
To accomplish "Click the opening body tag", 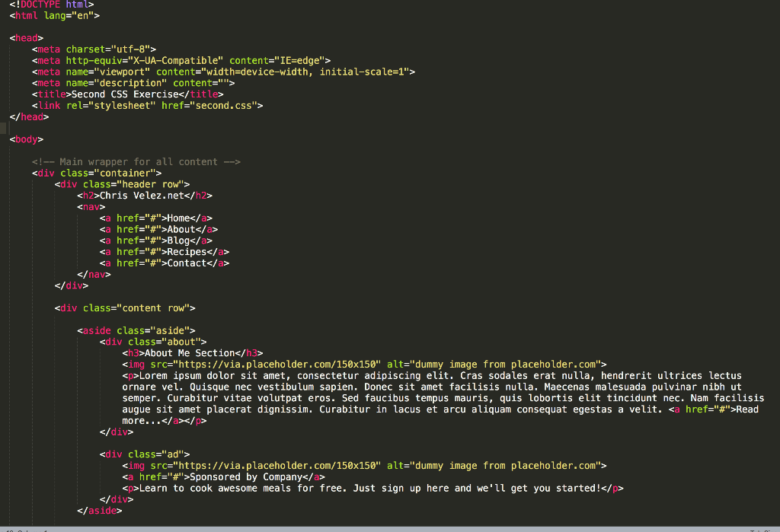I will tap(27, 140).
